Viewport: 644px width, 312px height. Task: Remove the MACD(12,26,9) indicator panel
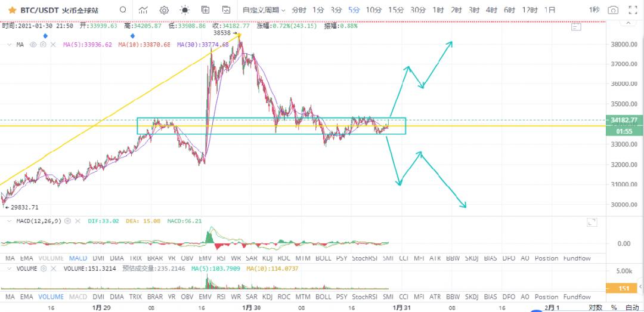coord(78,221)
